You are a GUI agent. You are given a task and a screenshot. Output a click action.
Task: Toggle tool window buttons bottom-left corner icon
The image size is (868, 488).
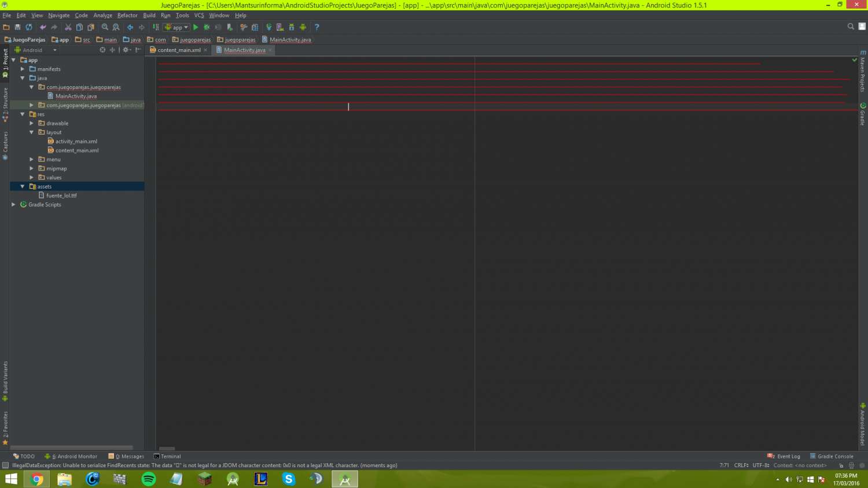[x=5, y=465]
